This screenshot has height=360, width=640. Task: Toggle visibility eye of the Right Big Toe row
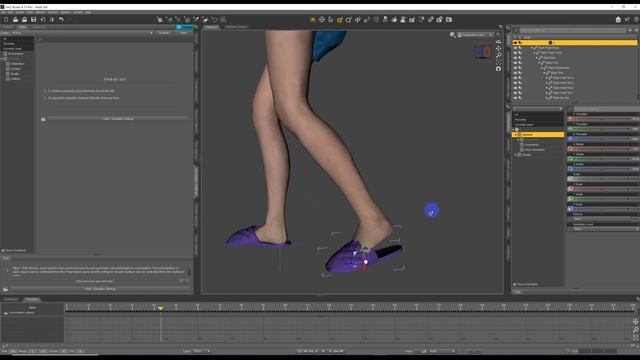[515, 98]
